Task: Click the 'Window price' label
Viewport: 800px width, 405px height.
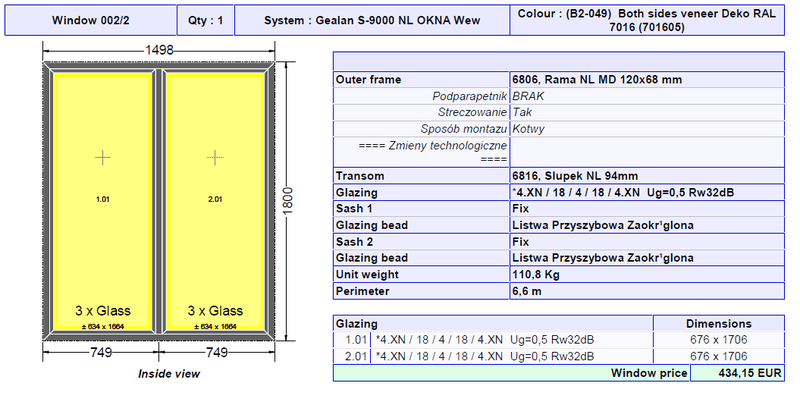Action: click(x=649, y=373)
